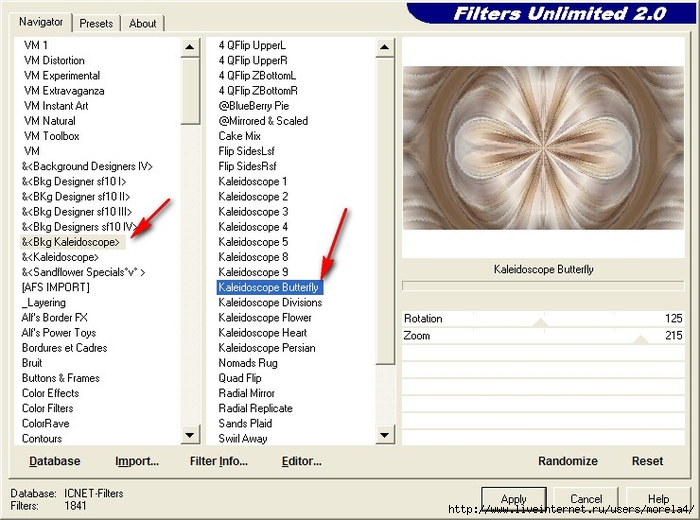Select VM Distortion category

[54, 60]
